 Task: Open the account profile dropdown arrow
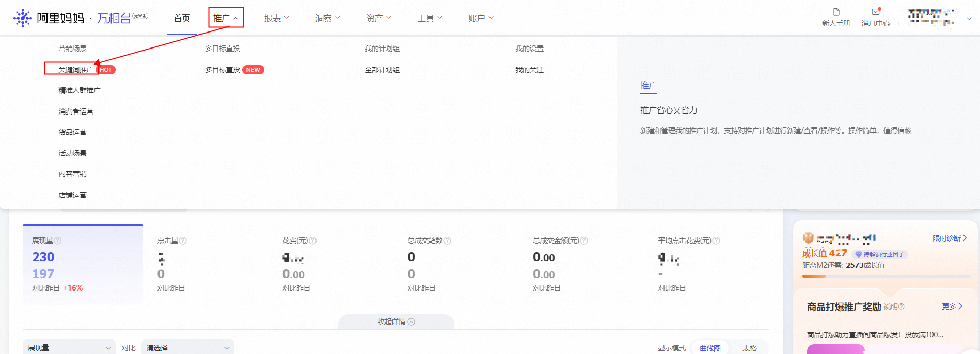pos(969,18)
